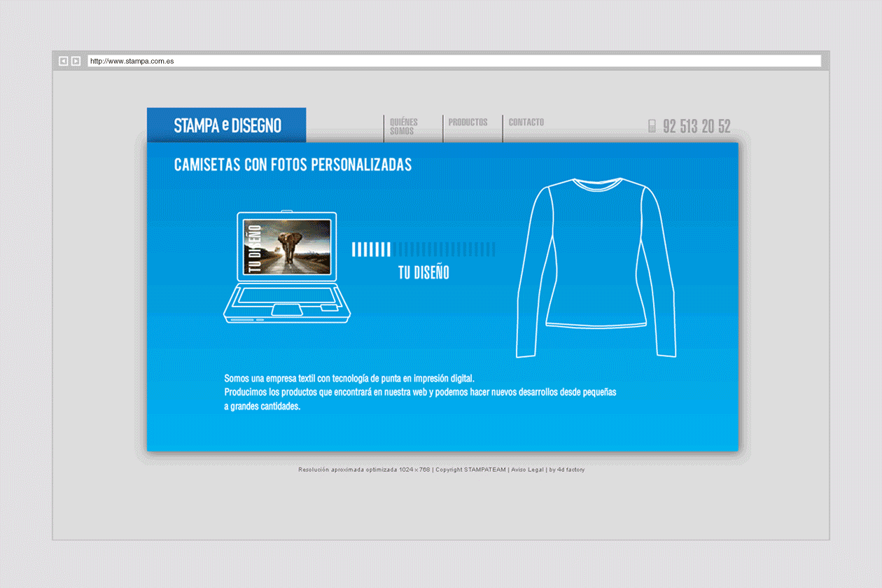Click the striped progress bar above Tu Diseño
The width and height of the screenshot is (882, 588).
pyautogui.click(x=423, y=249)
